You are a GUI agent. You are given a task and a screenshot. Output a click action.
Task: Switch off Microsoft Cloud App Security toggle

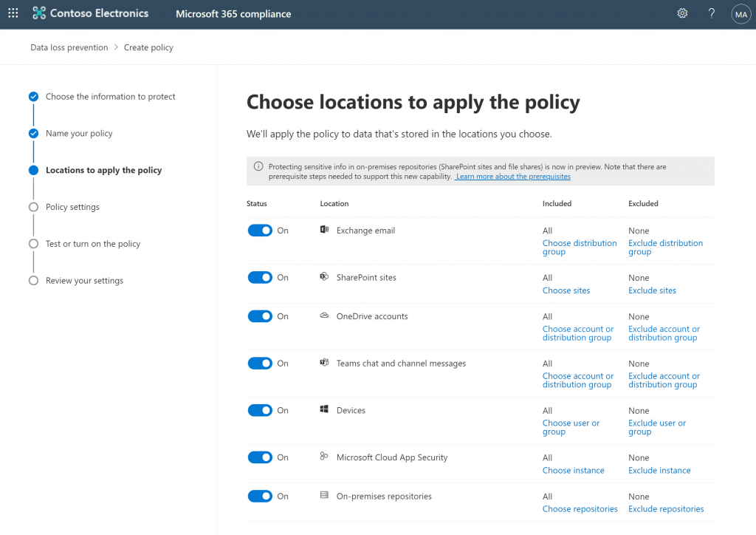tap(260, 457)
